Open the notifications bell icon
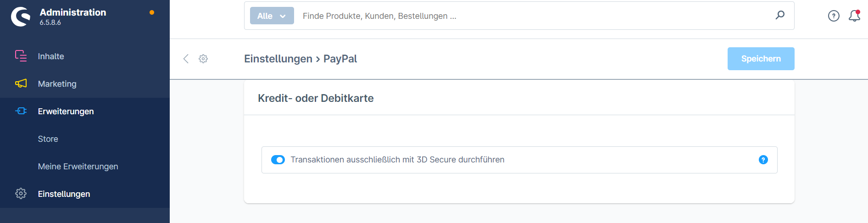This screenshot has width=868, height=223. (854, 16)
